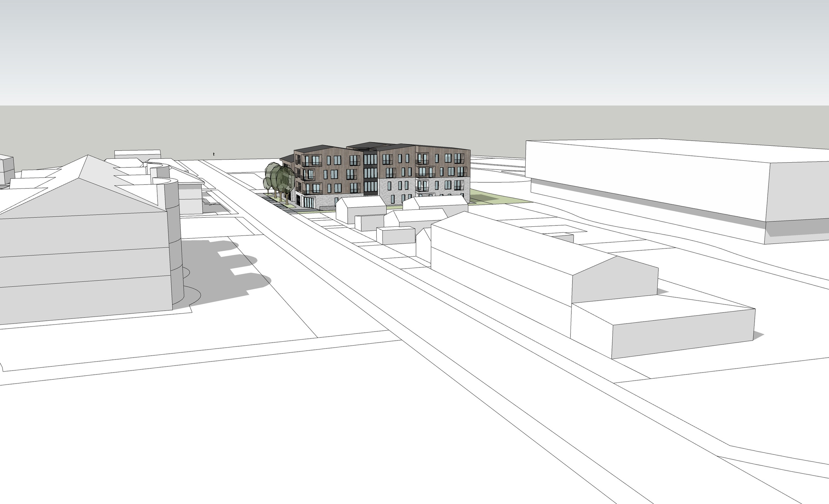Select the cylindrical tower on left building
This screenshot has width=829, height=504.
click(x=176, y=242)
